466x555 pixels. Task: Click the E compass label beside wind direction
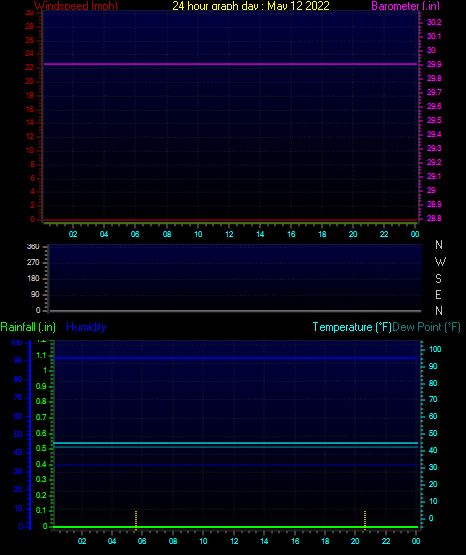[x=438, y=294]
